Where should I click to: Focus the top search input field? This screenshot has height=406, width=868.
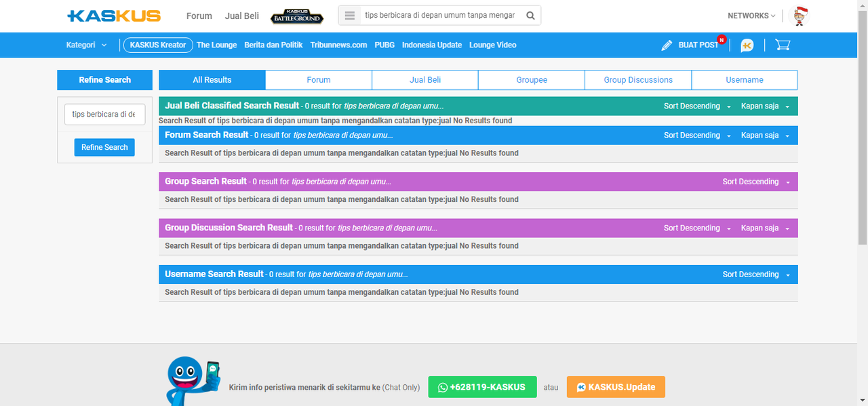[x=440, y=16]
